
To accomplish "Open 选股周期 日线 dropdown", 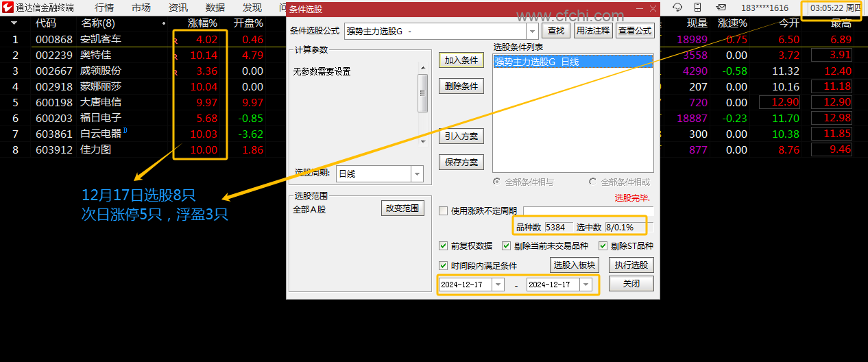I will pos(417,174).
